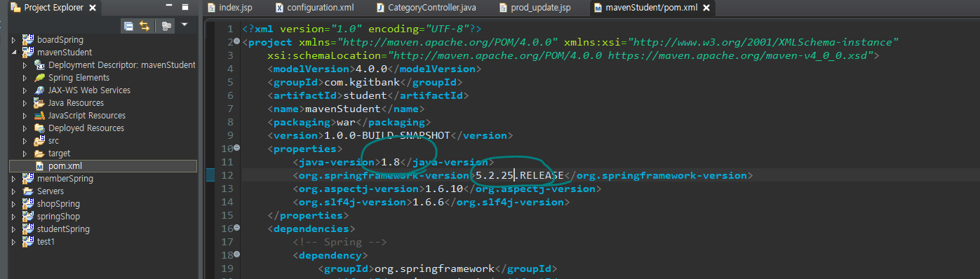The height and width of the screenshot is (279, 980).
Task: Click the src folder icon
Action: point(39,141)
